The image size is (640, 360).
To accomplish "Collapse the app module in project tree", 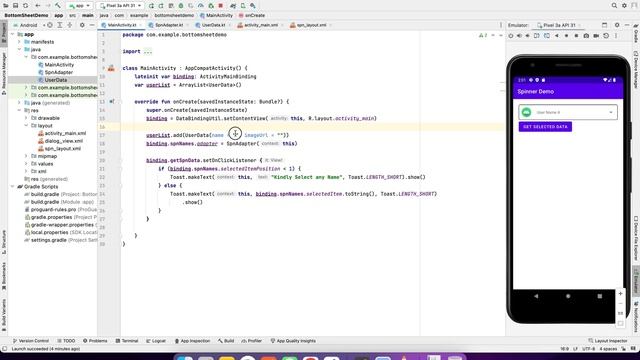I will (13, 34).
